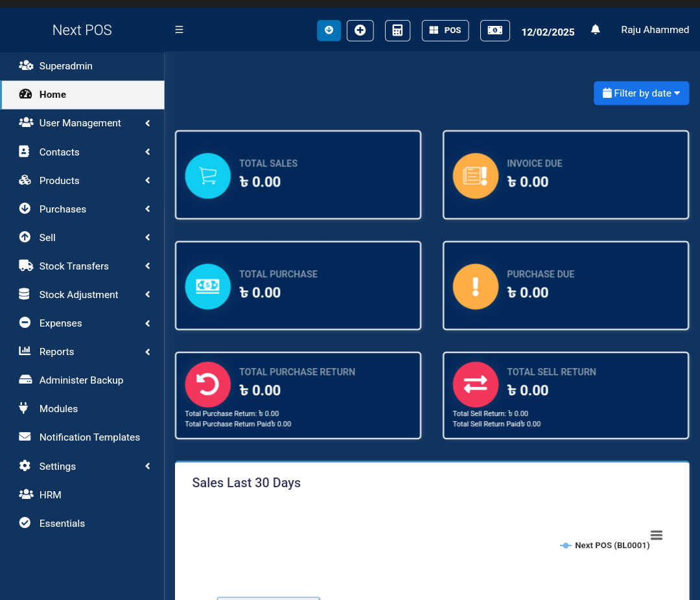Click the Total Sell Return card
700x600 pixels.
coord(565,395)
